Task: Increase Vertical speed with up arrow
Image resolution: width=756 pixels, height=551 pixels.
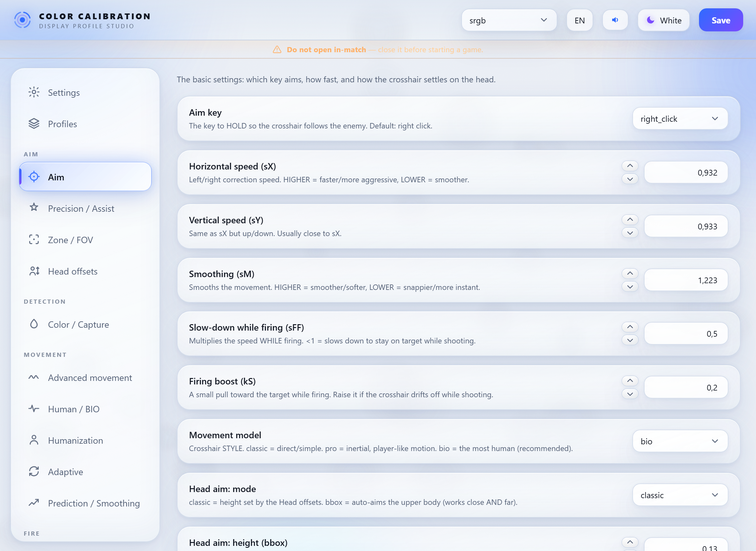Action: click(x=630, y=219)
